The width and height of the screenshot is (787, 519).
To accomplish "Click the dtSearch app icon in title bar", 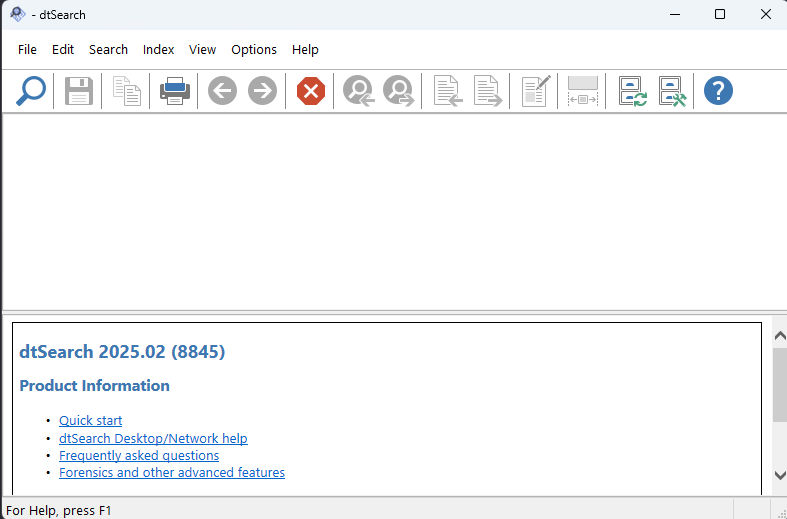I will 18,14.
